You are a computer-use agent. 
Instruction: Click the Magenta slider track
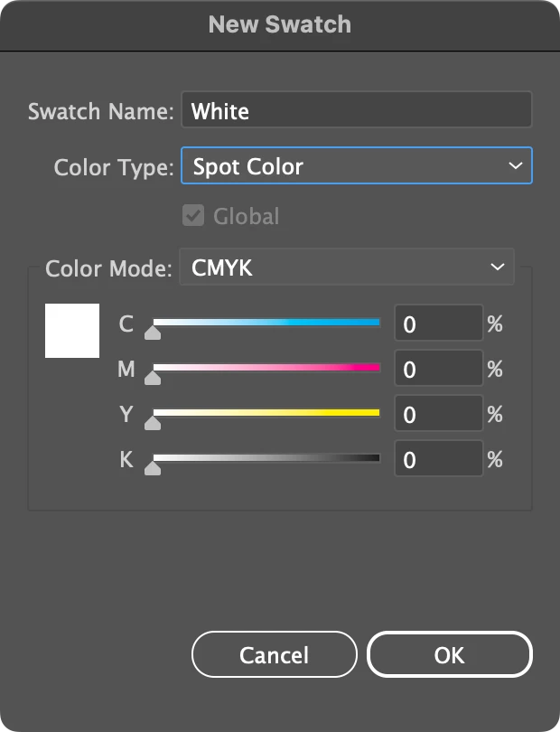click(x=266, y=368)
